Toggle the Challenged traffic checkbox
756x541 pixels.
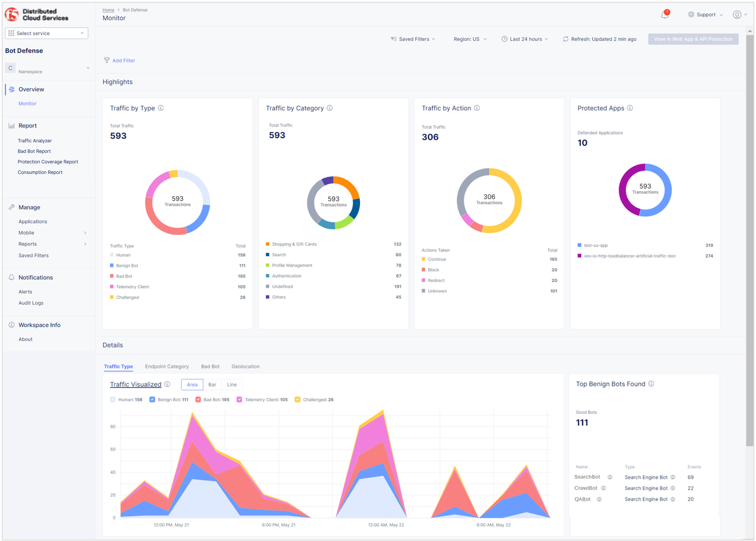coord(297,400)
